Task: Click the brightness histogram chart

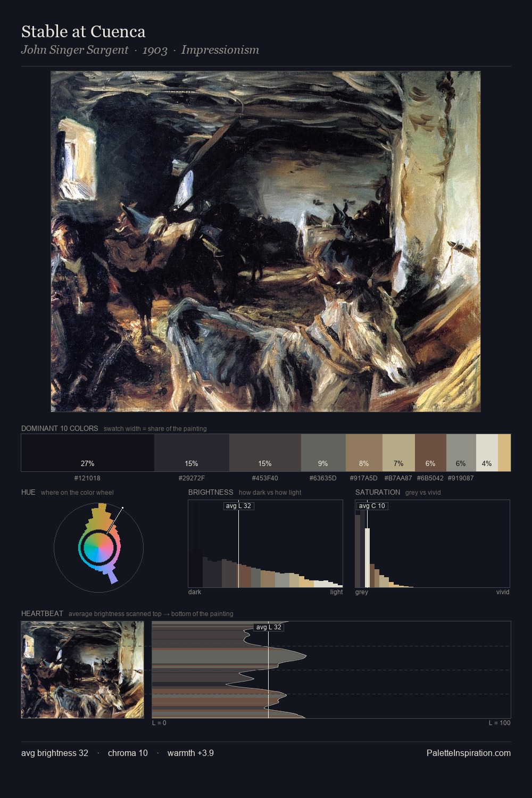Action: (x=265, y=544)
